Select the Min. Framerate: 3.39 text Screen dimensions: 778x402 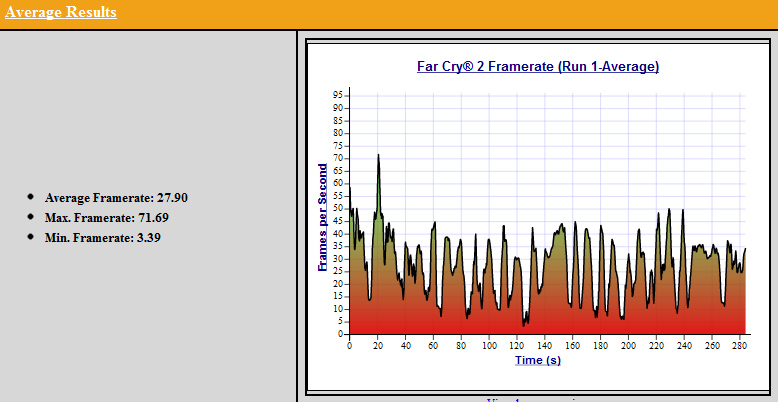pyautogui.click(x=103, y=238)
